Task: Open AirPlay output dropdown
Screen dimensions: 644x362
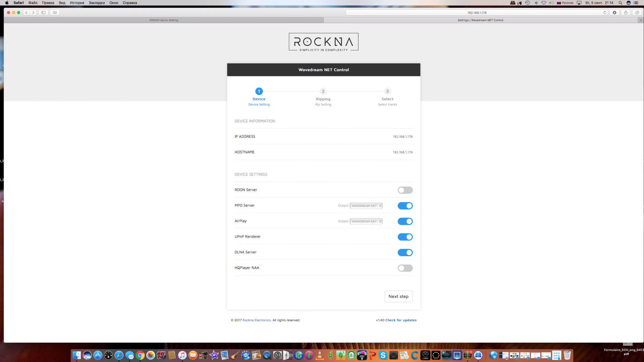Action: point(366,221)
